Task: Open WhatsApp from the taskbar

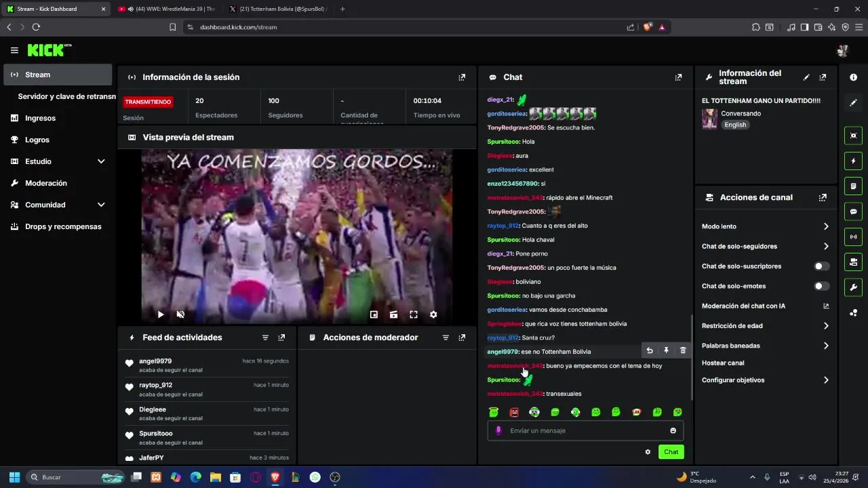Action: click(315, 477)
